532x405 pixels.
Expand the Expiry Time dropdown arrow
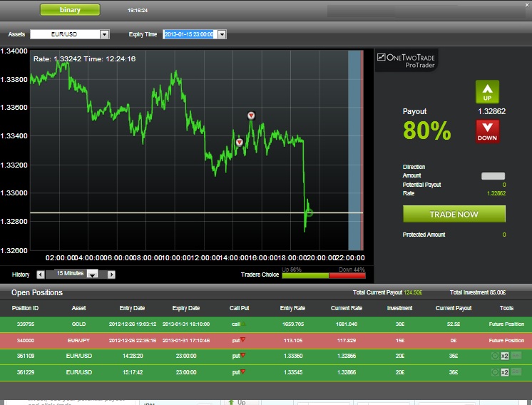pos(222,34)
